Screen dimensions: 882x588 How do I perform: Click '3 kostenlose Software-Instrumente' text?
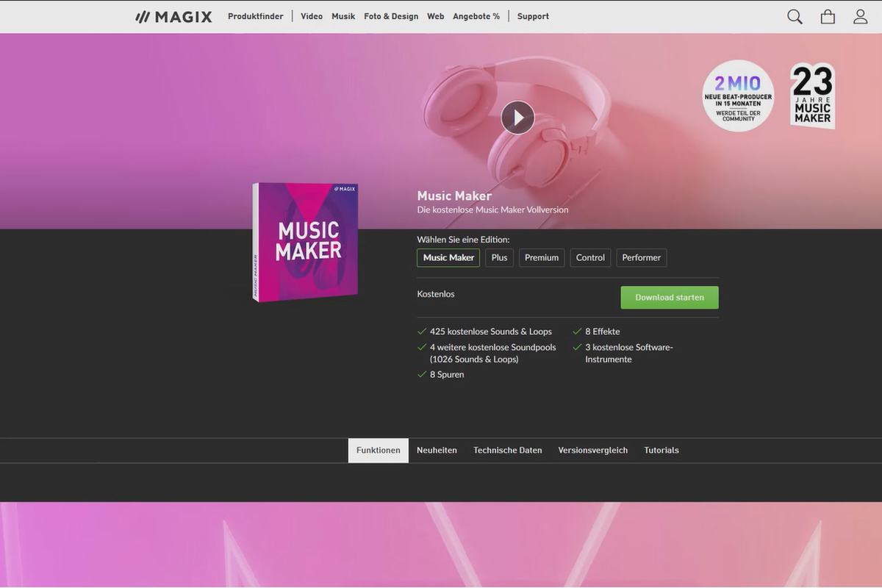coord(629,353)
